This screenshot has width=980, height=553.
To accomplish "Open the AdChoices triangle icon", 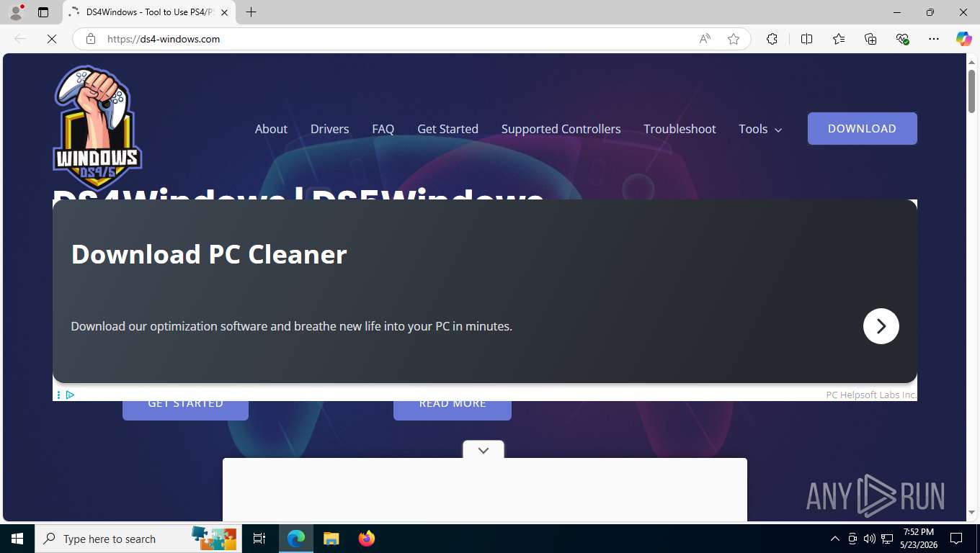I will click(x=70, y=395).
